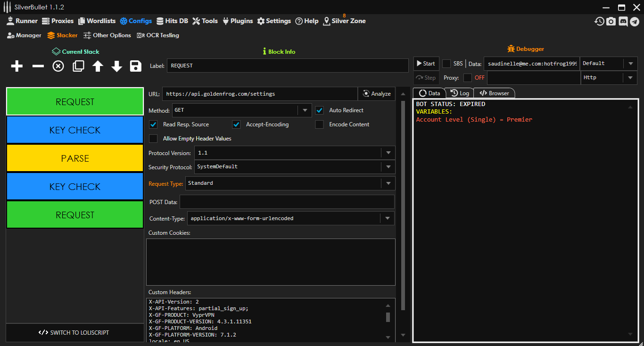The height and width of the screenshot is (346, 644).
Task: Select the first blue KEY CHECK block
Action: tap(75, 130)
